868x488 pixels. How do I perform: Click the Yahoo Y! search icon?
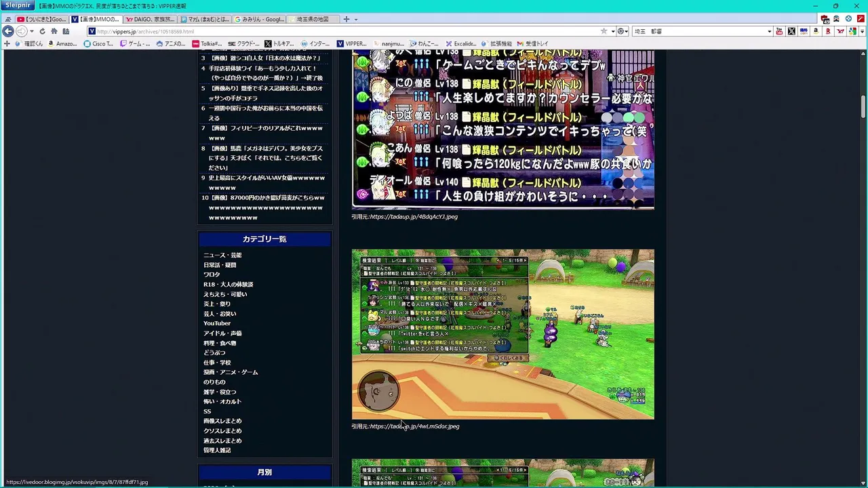(841, 31)
